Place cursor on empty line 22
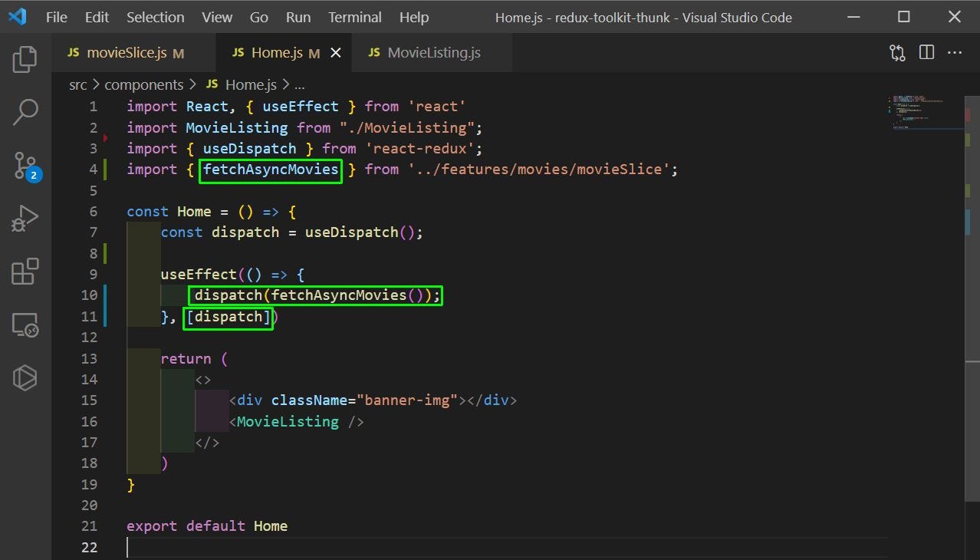Viewport: 980px width, 560px height. click(506, 547)
